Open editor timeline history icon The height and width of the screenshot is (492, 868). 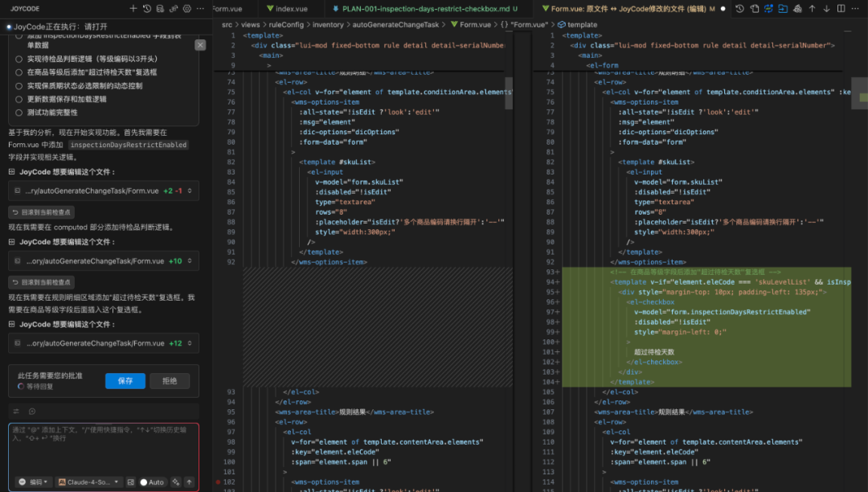click(x=739, y=8)
